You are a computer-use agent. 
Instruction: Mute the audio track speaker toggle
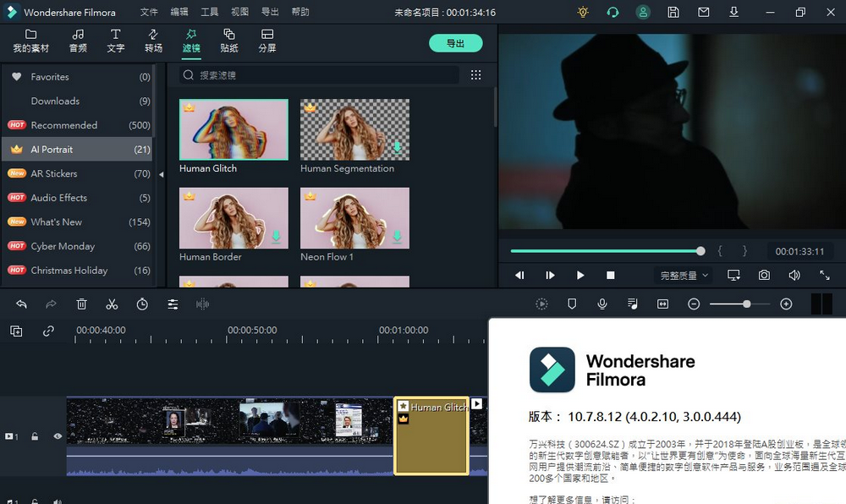point(57,500)
